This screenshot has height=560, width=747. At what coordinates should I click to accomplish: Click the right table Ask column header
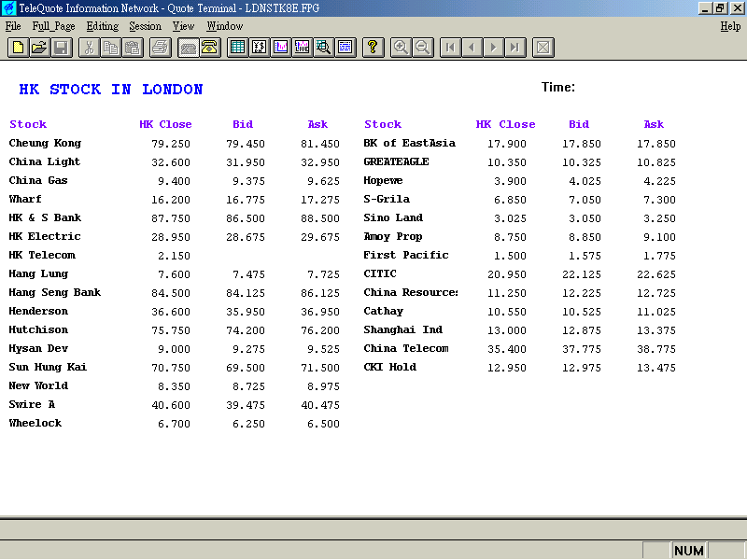point(654,124)
